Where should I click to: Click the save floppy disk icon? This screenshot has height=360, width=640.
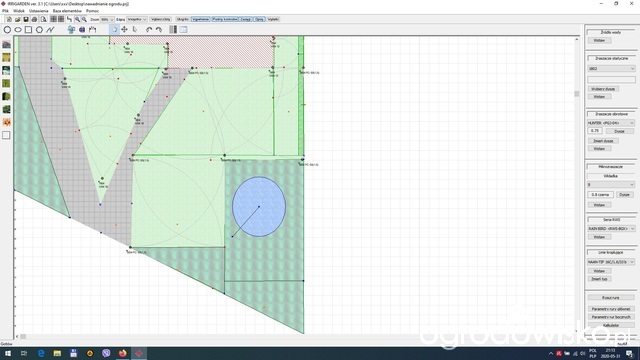[x=26, y=19]
